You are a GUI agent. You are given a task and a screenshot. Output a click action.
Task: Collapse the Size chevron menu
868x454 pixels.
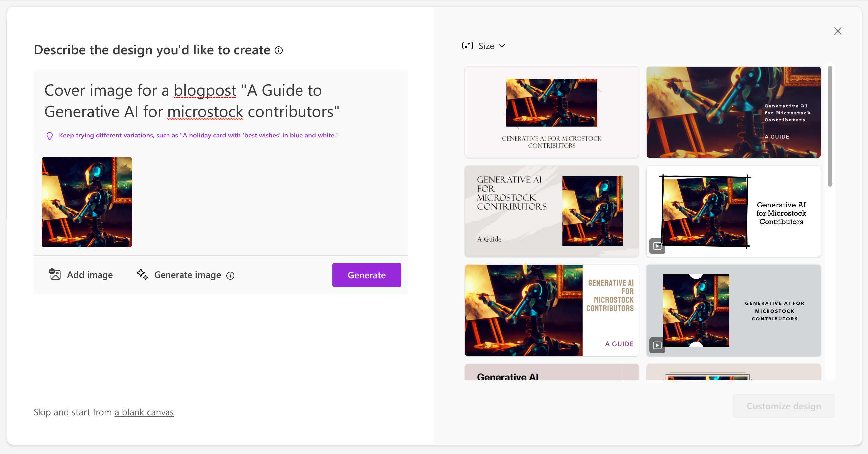point(502,45)
